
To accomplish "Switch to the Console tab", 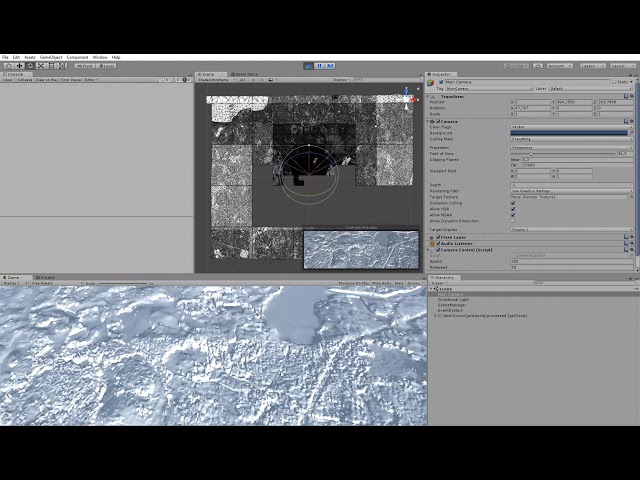I will pyautogui.click(x=15, y=74).
